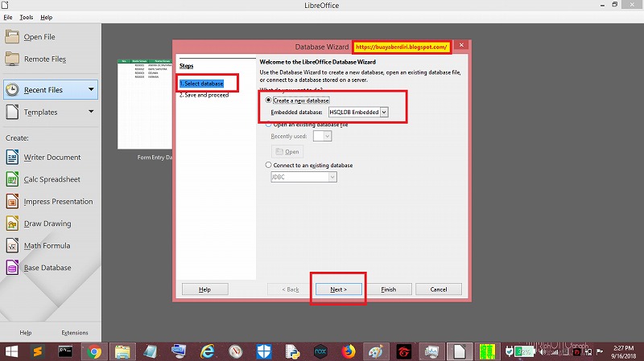
Task: Click the Remote Files folder icon
Action: click(12, 59)
